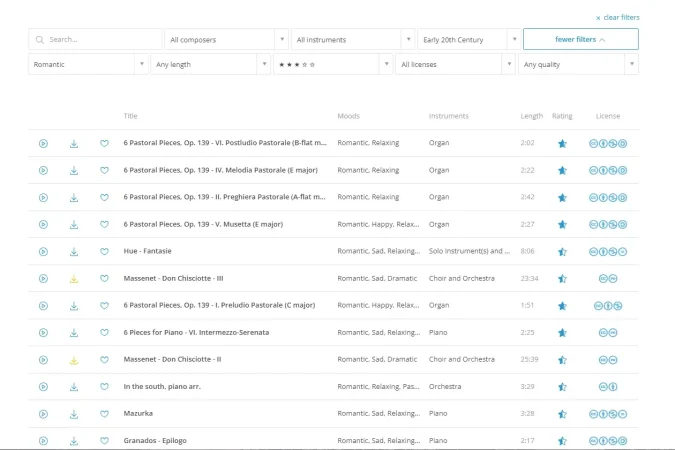The width and height of the screenshot is (675, 450).
Task: Play the V. Musetta (E major) track
Action: pyautogui.click(x=43, y=224)
